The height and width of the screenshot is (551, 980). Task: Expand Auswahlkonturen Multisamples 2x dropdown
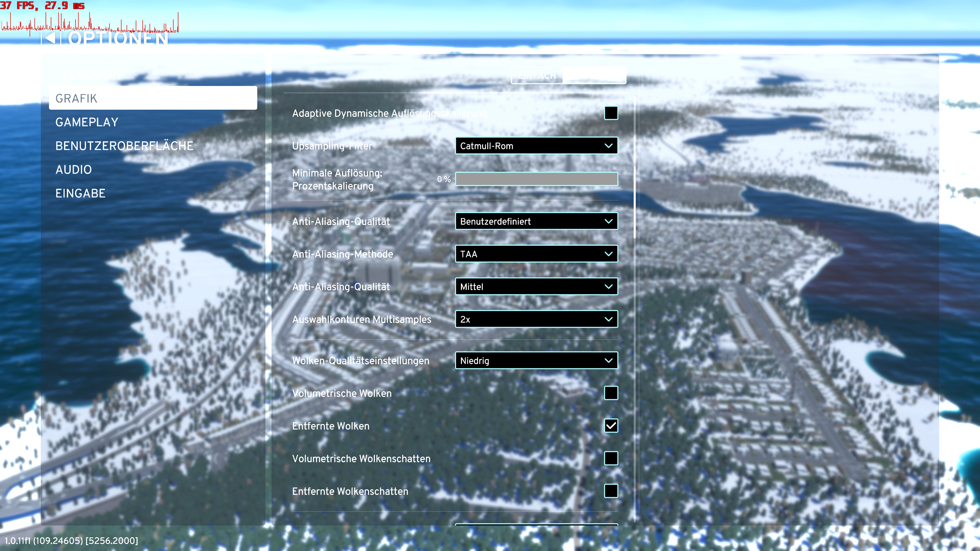536,319
